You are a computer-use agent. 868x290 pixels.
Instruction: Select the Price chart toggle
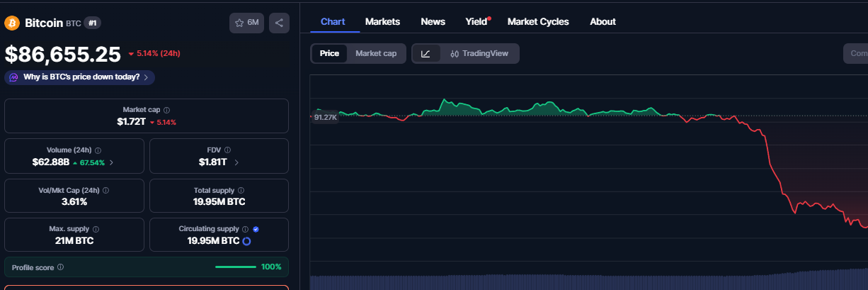click(329, 53)
